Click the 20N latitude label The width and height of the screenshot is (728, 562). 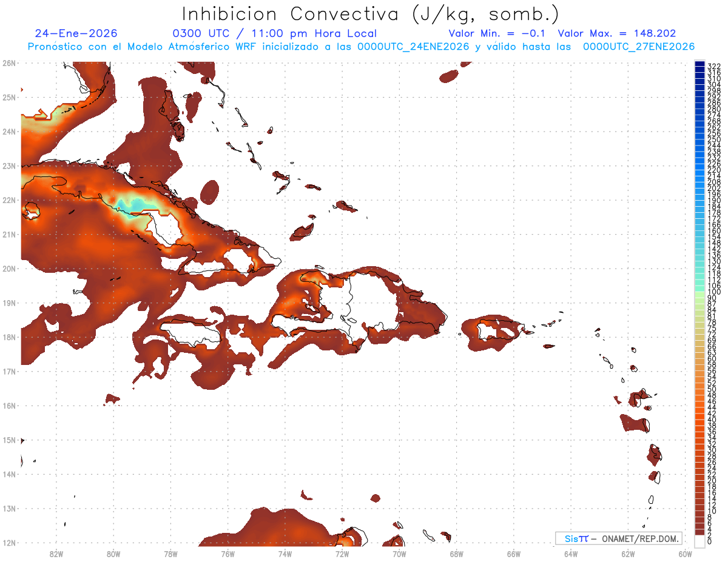click(x=8, y=269)
